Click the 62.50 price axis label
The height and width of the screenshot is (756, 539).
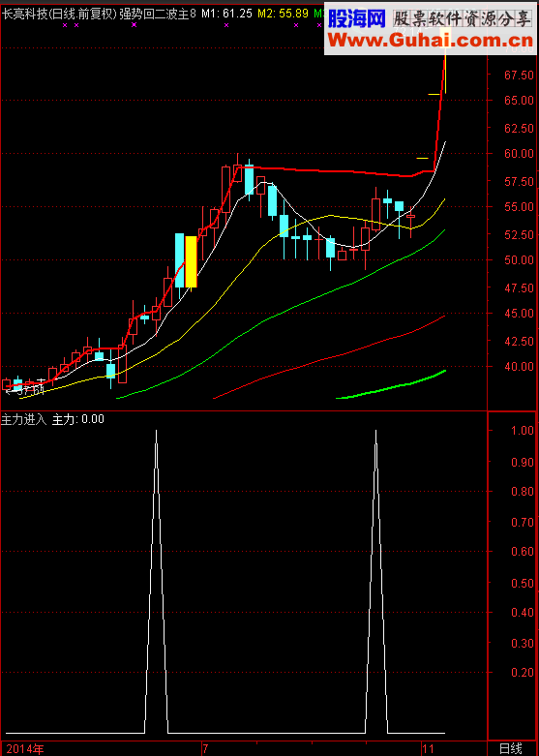tap(521, 128)
